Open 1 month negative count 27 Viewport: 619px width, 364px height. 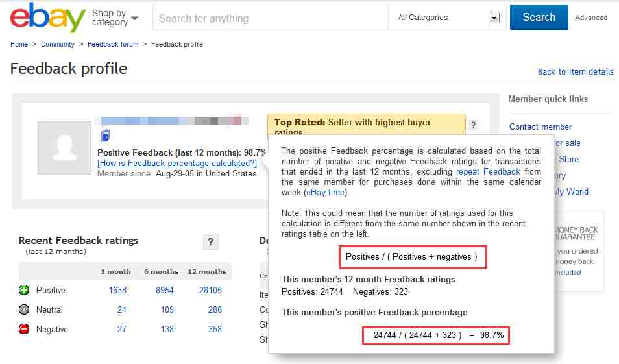(x=121, y=329)
